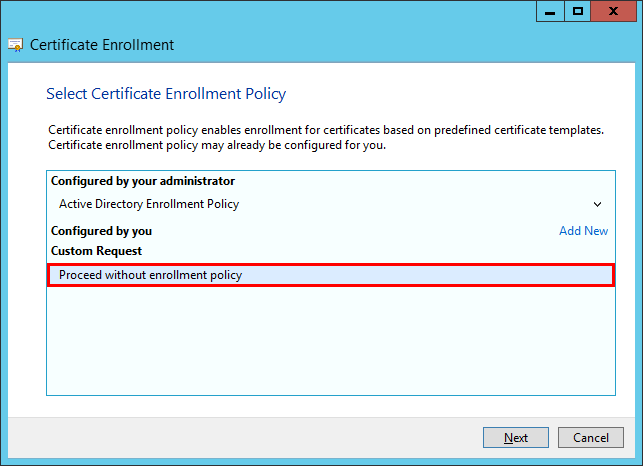Viewport: 643px width, 466px height.
Task: Maximize the Certificate Enrollment window
Action: click(577, 11)
